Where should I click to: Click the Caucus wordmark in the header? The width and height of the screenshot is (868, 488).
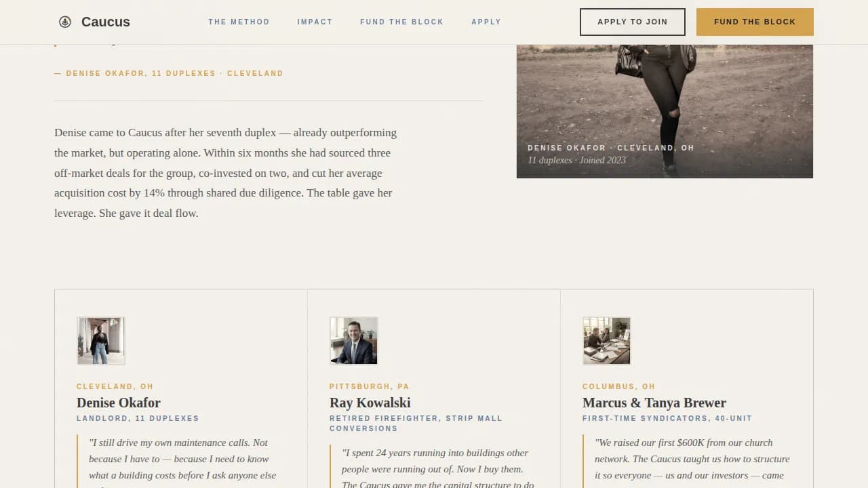[x=105, y=22]
